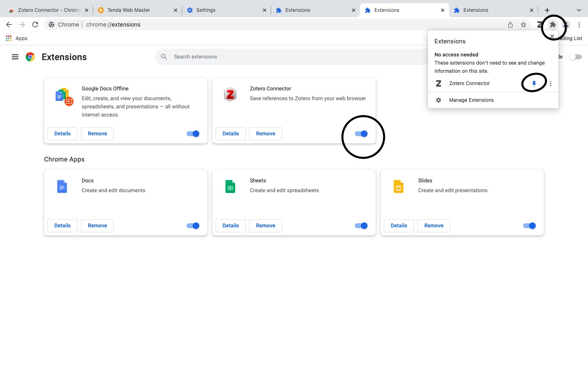Open Details for Zotero Connector
588x368 pixels.
pyautogui.click(x=231, y=134)
